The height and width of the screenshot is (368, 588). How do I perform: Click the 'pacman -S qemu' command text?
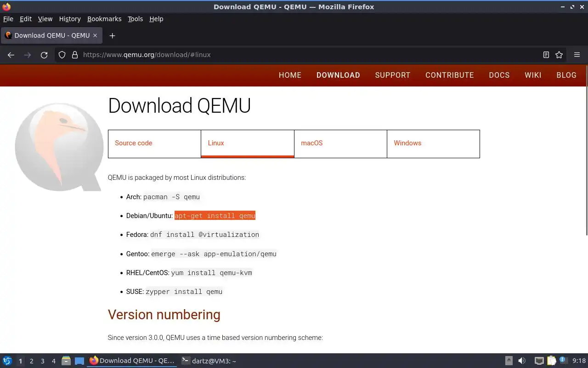pos(171,197)
